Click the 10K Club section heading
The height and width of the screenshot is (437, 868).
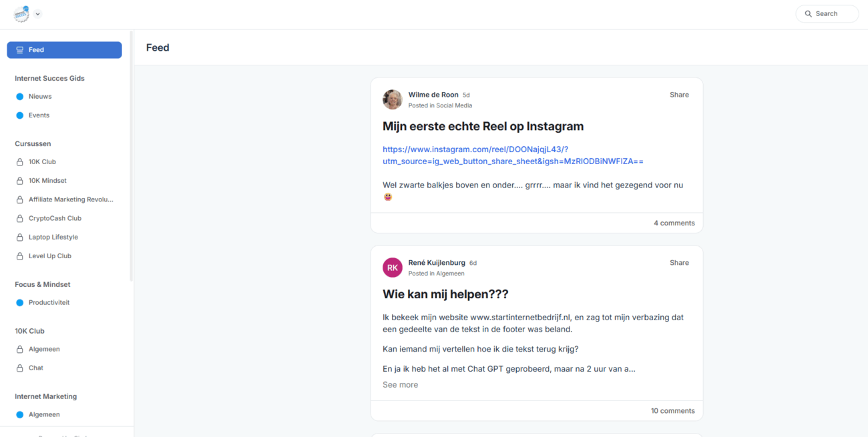[29, 332]
